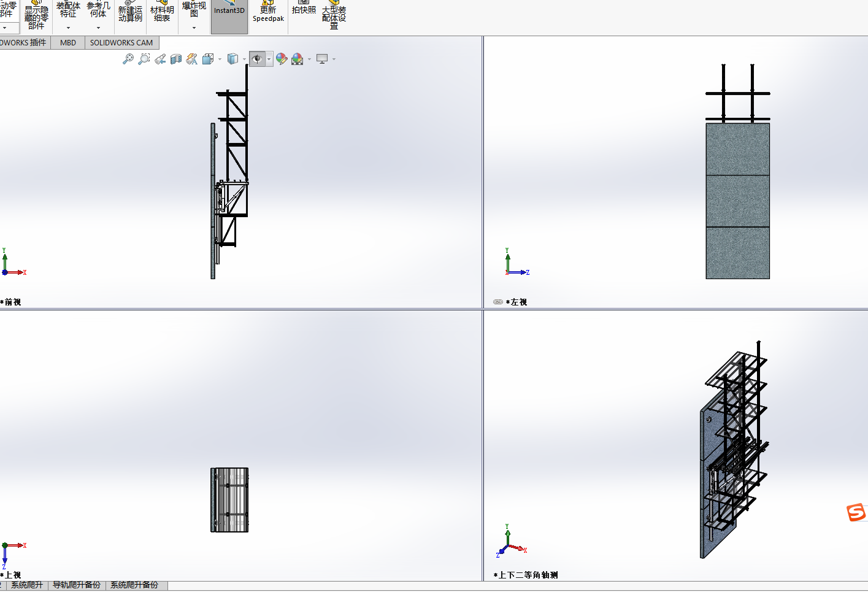The height and width of the screenshot is (592, 868).
Task: Click the *上下二等角轴测 view label
Action: click(526, 575)
